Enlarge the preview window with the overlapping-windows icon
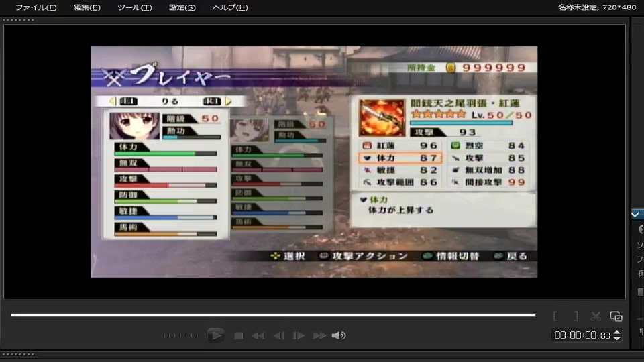644x362 pixels. coord(616,316)
